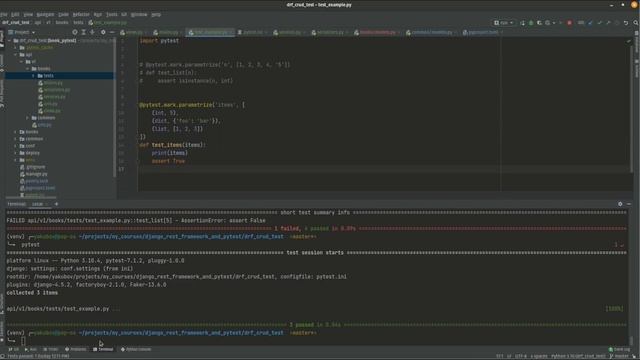Open the File menu
This screenshot has width=640, height=360.
[x=3, y=14]
